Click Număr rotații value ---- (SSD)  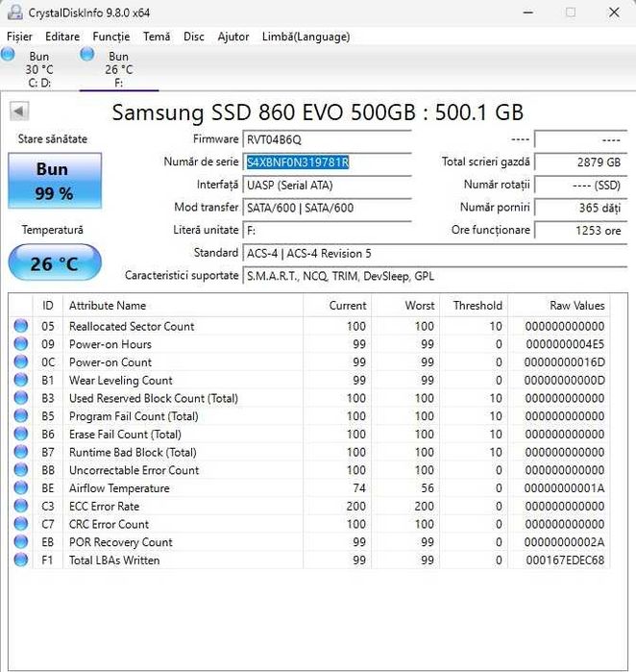click(x=581, y=186)
